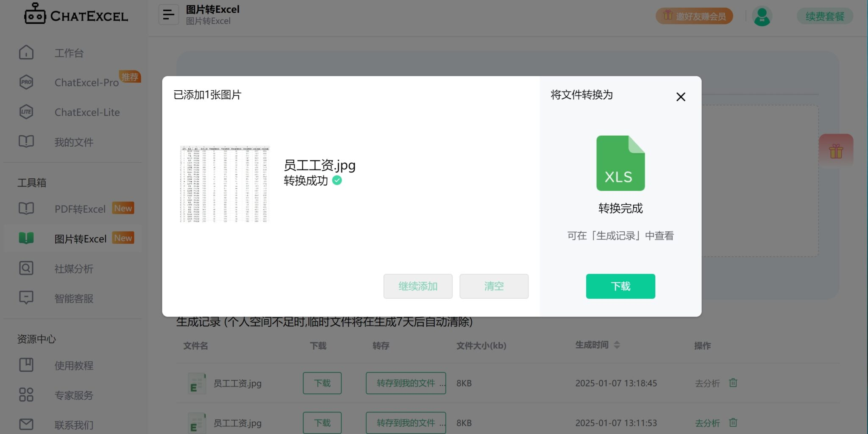
Task: Open the user avatar account icon
Action: (x=762, y=16)
